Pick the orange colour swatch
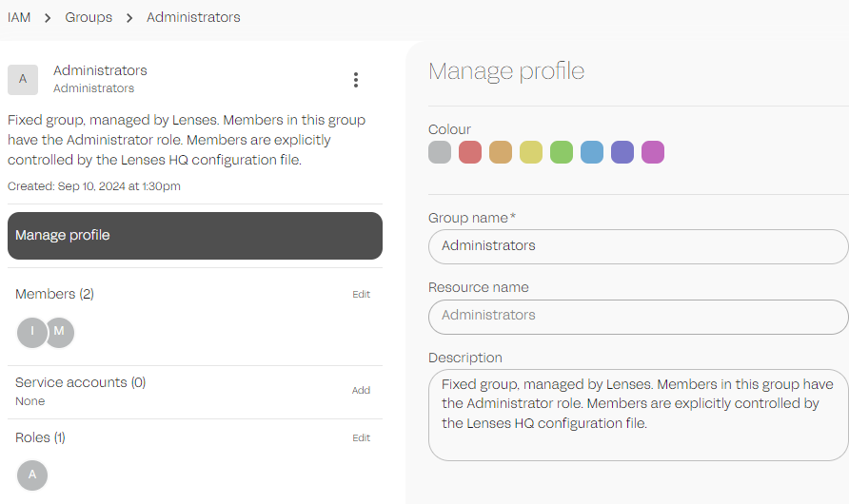The image size is (849, 504). pyautogui.click(x=501, y=152)
